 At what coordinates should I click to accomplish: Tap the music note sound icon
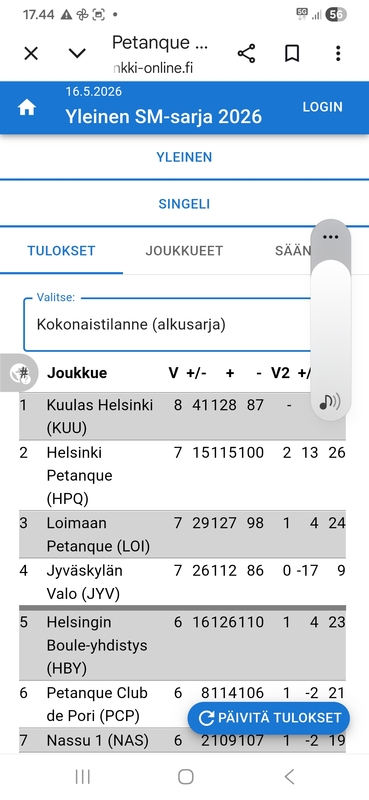(x=330, y=402)
